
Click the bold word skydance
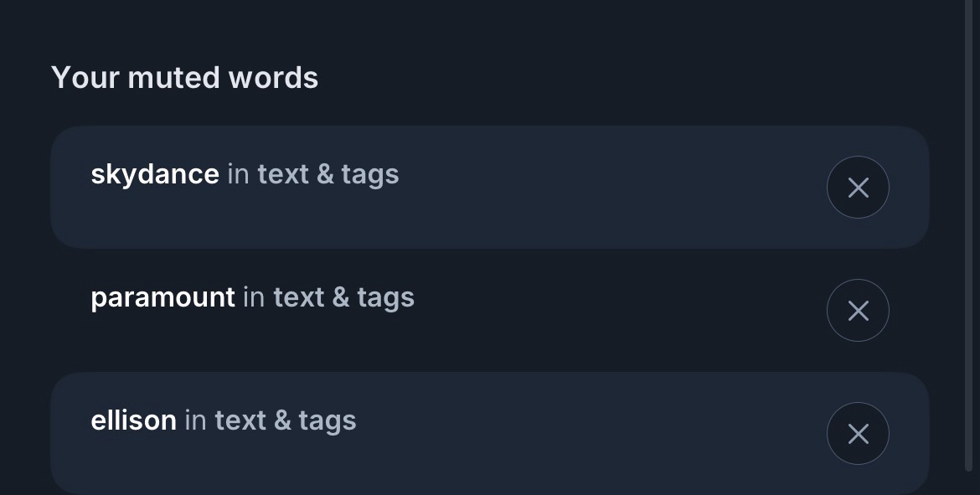[155, 174]
